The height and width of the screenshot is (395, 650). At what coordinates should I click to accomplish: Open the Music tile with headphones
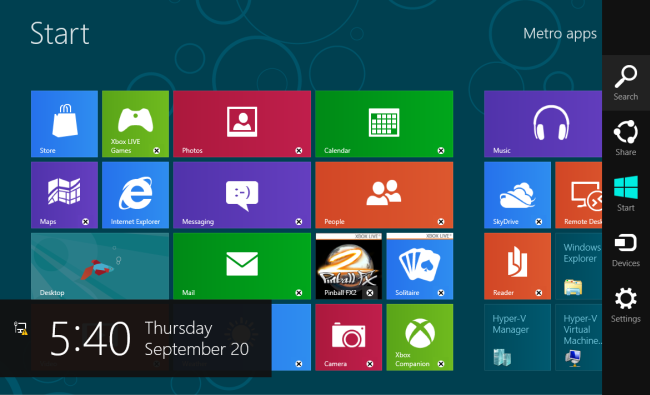pos(543,124)
